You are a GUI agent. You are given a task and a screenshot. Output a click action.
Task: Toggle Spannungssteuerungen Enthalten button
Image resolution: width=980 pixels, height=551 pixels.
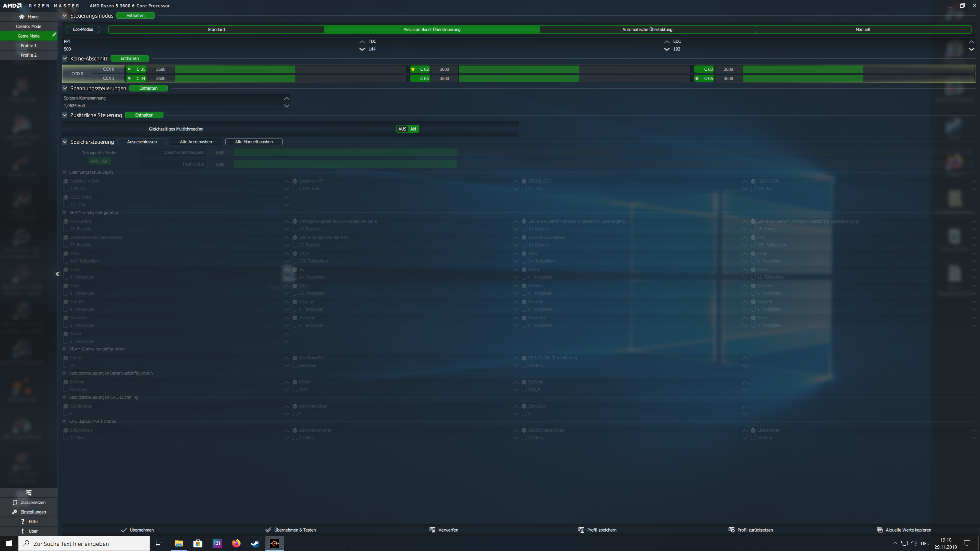tap(148, 88)
